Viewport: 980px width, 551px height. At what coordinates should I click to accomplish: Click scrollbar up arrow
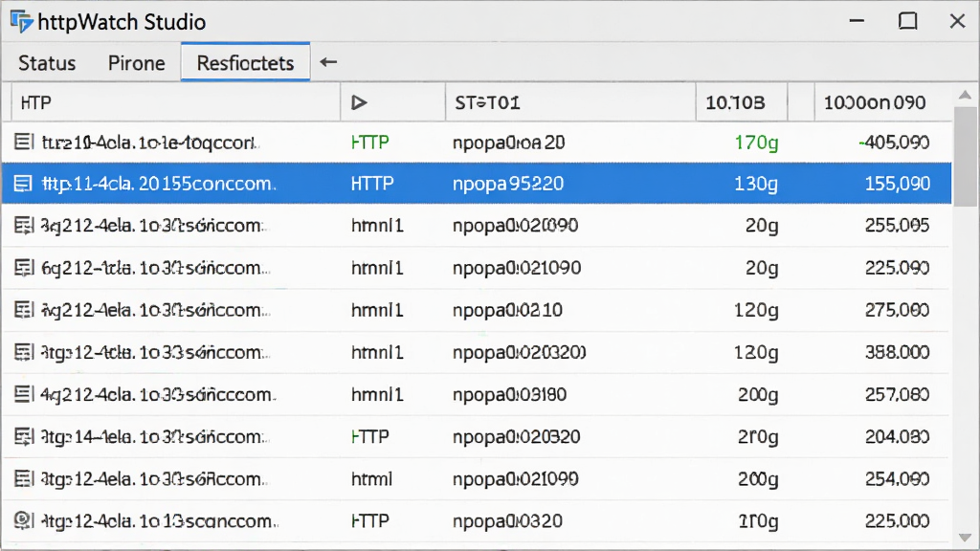pyautogui.click(x=965, y=95)
